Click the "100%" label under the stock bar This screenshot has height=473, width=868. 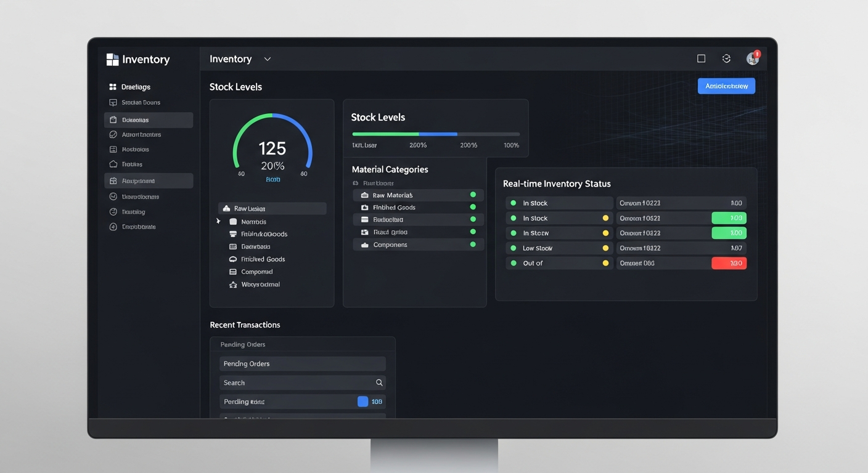click(x=511, y=145)
